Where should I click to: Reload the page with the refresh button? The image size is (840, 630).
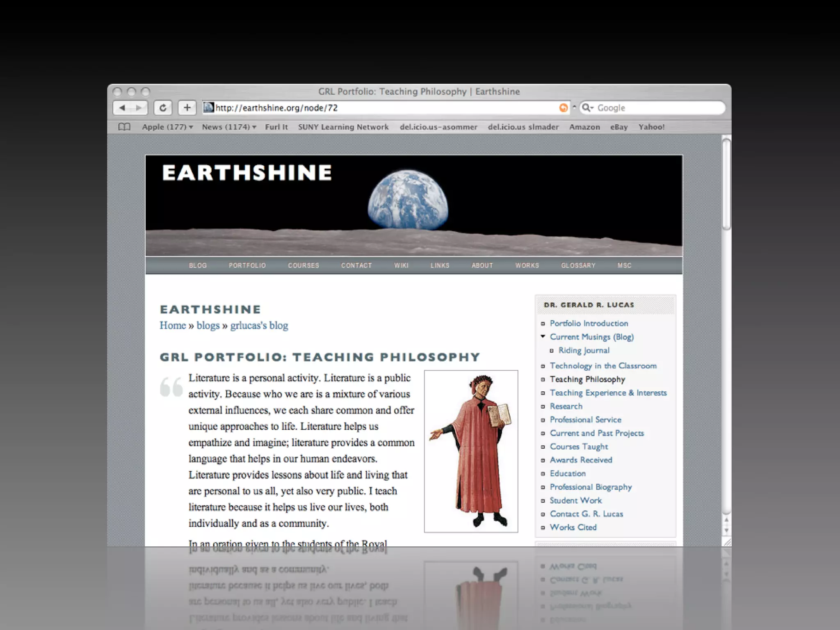pyautogui.click(x=163, y=108)
